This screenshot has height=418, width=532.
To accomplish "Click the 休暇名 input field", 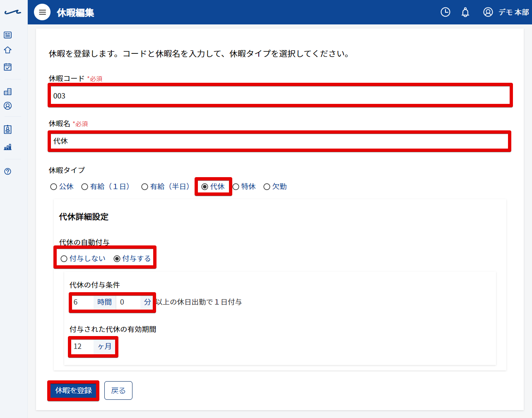I will coord(279,141).
